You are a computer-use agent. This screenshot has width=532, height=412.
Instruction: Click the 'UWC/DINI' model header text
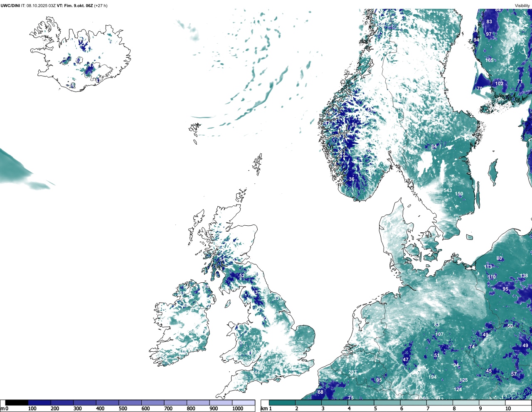point(10,6)
